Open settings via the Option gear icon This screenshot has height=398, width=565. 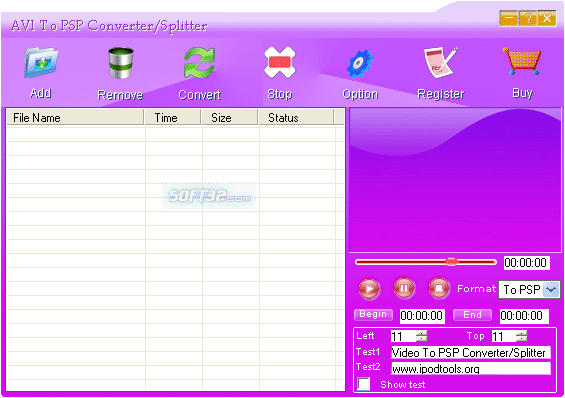[x=360, y=64]
